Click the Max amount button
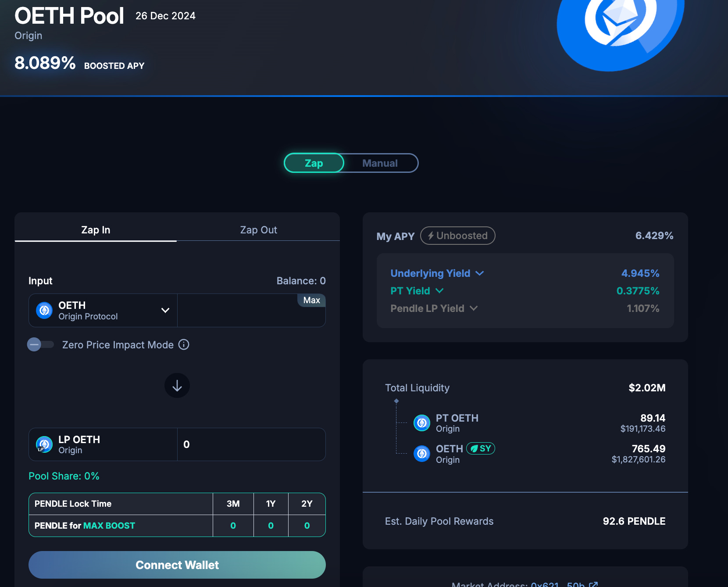 coord(311,300)
